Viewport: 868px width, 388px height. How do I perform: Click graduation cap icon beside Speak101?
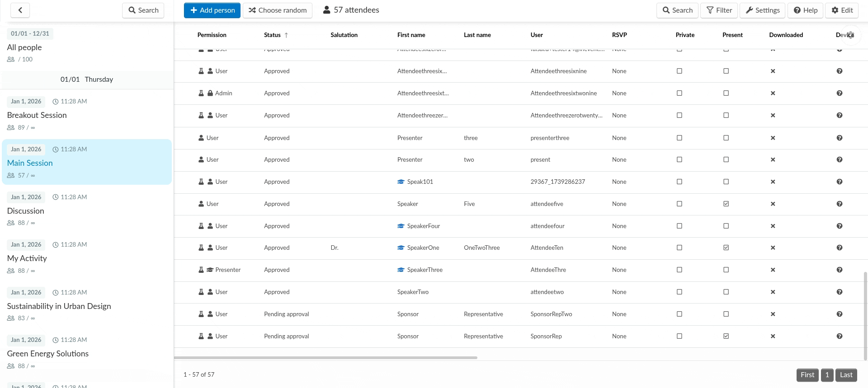point(401,182)
